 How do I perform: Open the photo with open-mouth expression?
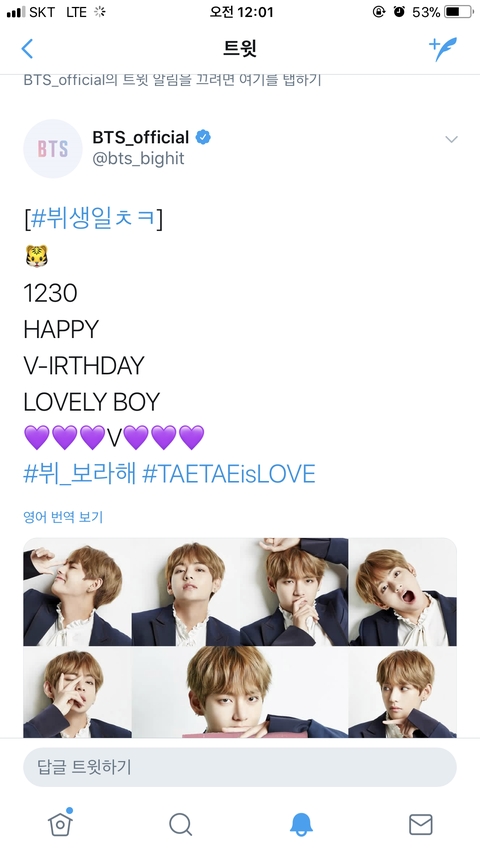click(x=402, y=592)
